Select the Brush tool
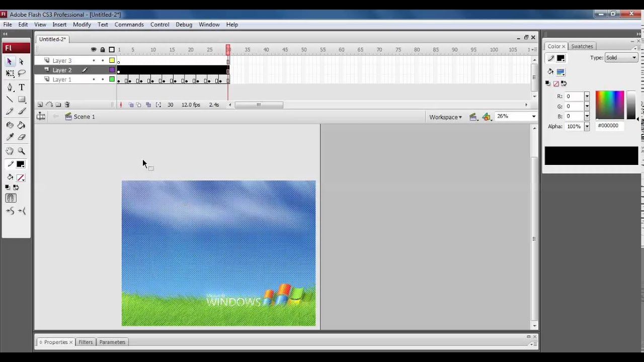644x362 pixels. pos(22,112)
